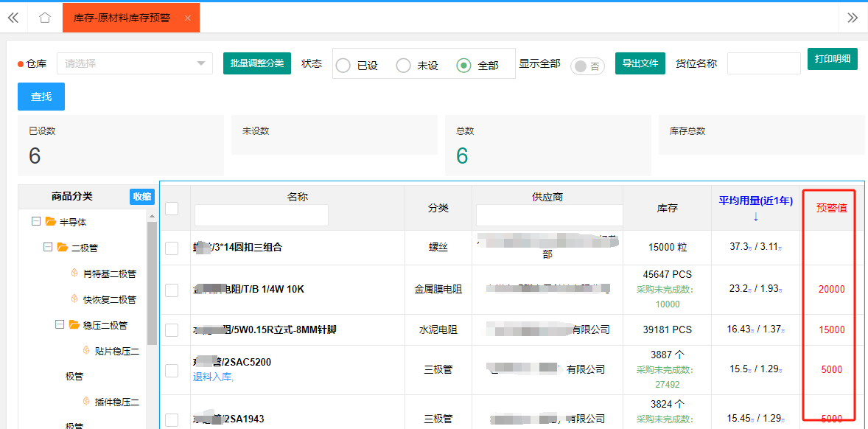Image resolution: width=868 pixels, height=429 pixels.
Task: Click the 半导体 folder icon
Action: (51, 222)
